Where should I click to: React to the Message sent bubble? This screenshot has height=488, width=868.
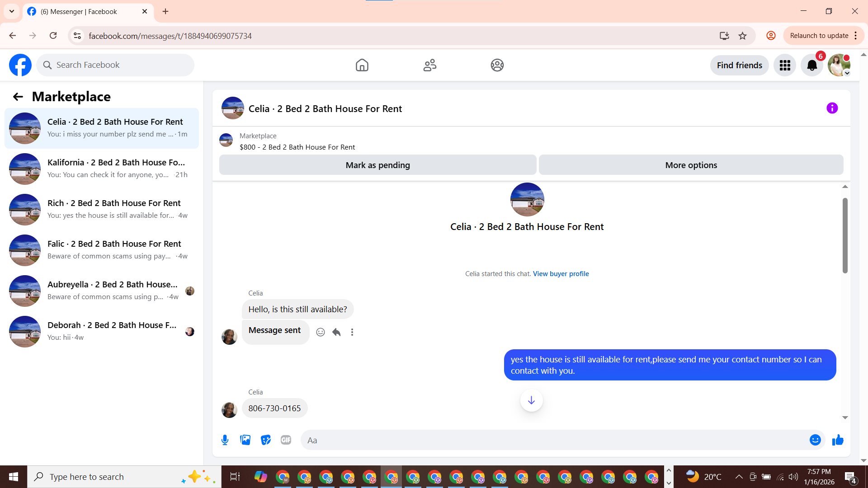[x=321, y=333]
